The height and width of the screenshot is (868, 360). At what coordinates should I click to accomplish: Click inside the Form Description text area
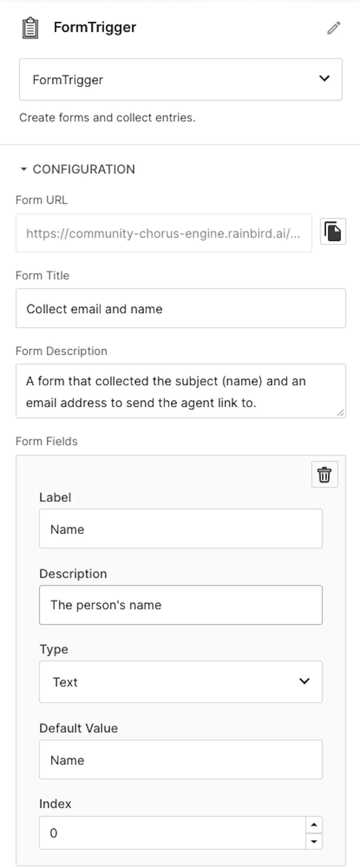[x=181, y=391]
